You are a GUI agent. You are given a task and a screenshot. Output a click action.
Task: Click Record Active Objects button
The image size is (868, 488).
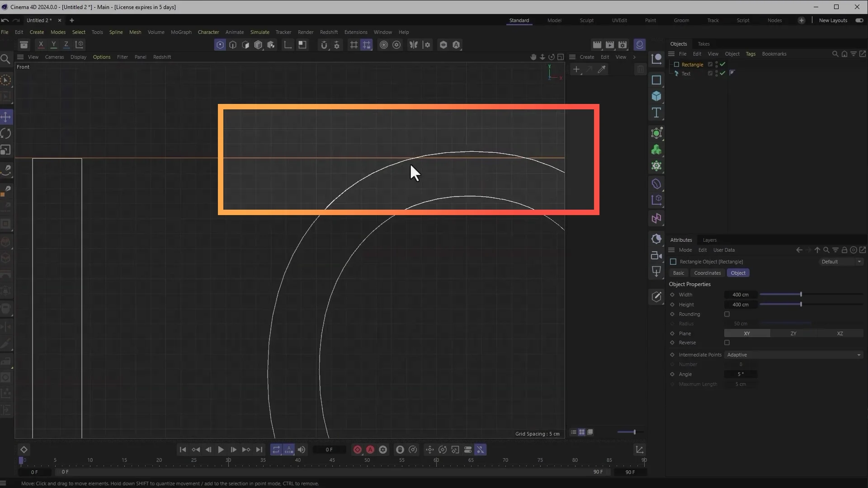click(x=358, y=450)
